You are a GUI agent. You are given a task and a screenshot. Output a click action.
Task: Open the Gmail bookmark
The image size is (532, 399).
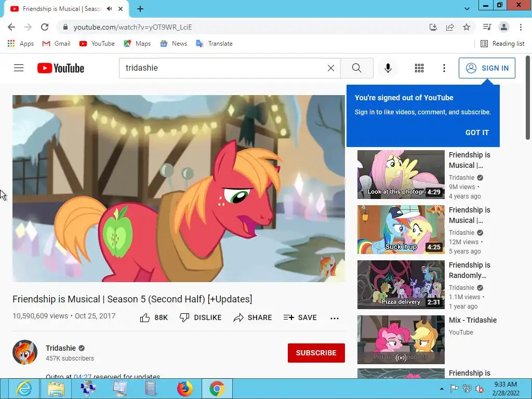[x=56, y=44]
